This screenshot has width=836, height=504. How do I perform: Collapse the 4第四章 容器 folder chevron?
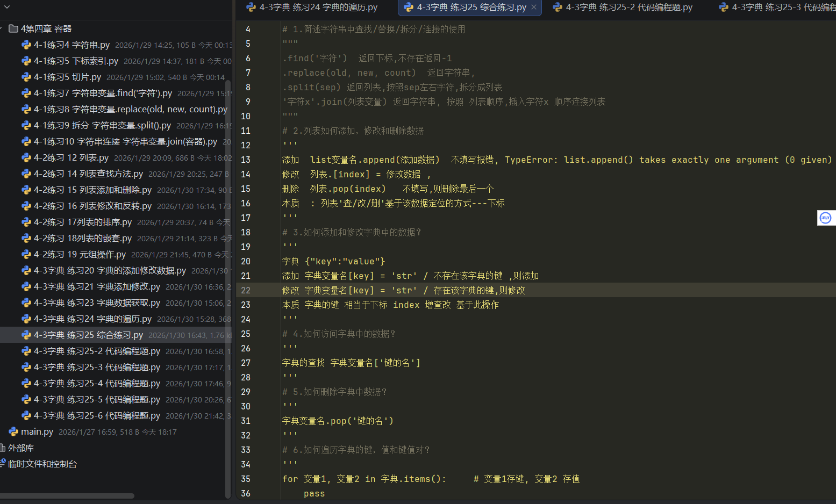[x=2, y=28]
